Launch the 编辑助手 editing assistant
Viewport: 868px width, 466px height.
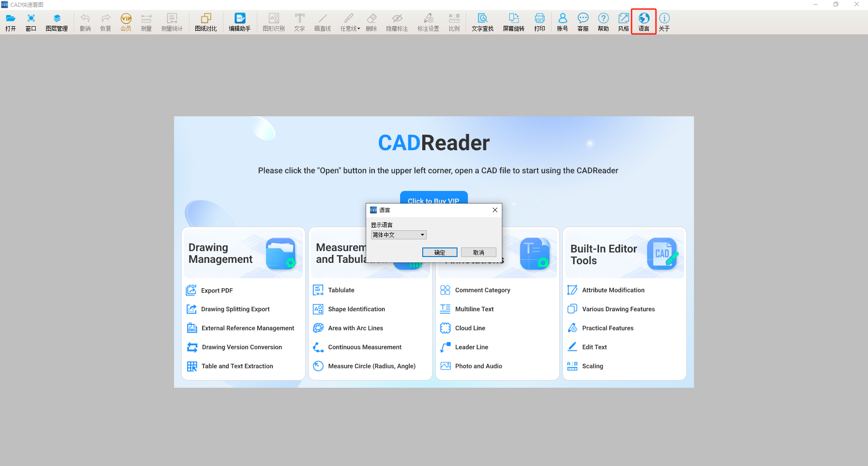240,22
